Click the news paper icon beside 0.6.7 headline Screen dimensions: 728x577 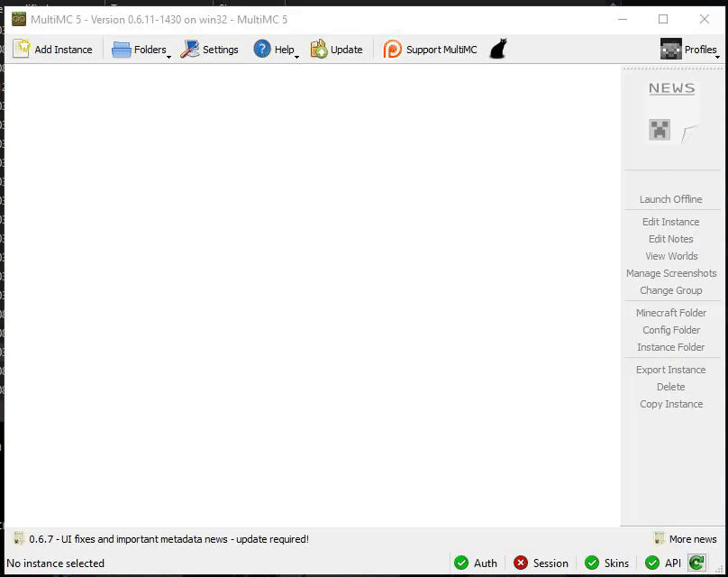[19, 539]
